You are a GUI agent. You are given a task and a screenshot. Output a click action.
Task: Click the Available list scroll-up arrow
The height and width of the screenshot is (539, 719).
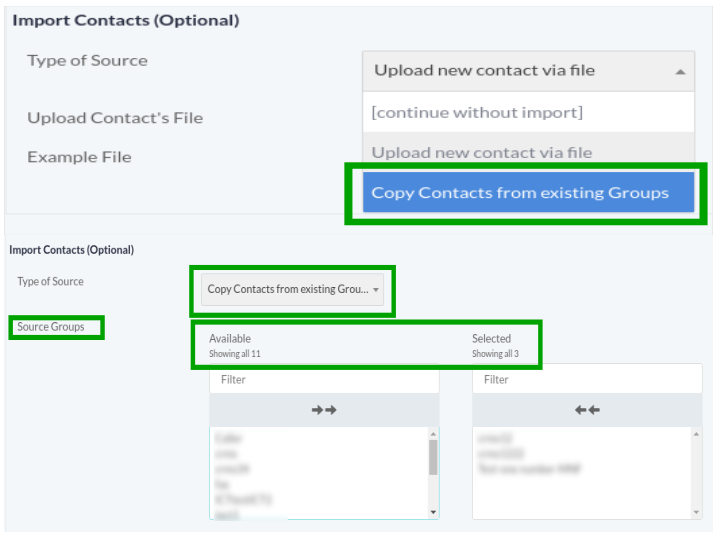click(433, 434)
